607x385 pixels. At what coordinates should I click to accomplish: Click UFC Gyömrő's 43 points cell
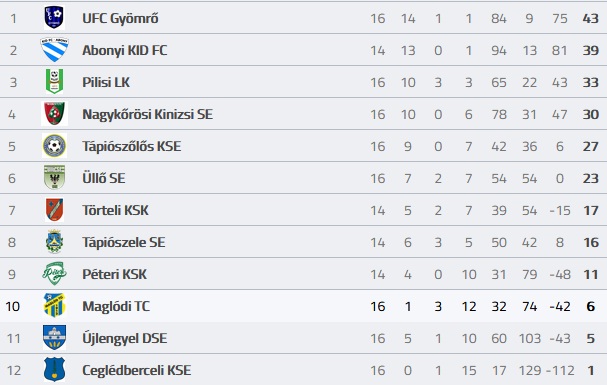coord(590,19)
